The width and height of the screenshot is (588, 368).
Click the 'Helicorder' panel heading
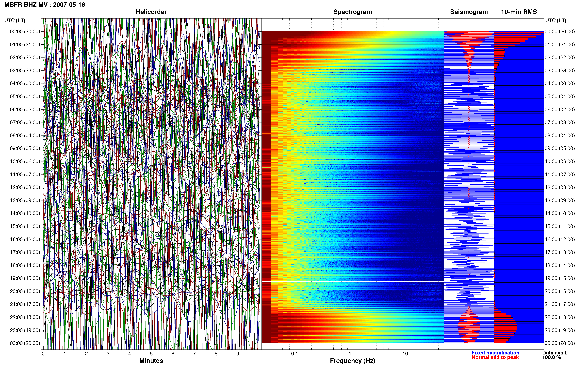click(151, 12)
